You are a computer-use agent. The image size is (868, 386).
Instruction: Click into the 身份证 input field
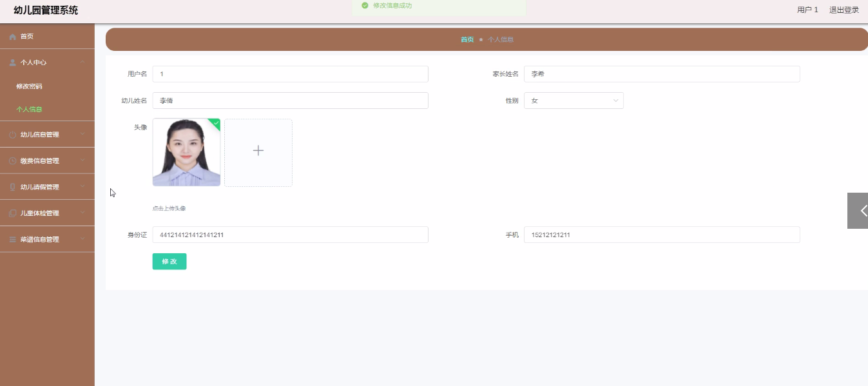click(290, 235)
